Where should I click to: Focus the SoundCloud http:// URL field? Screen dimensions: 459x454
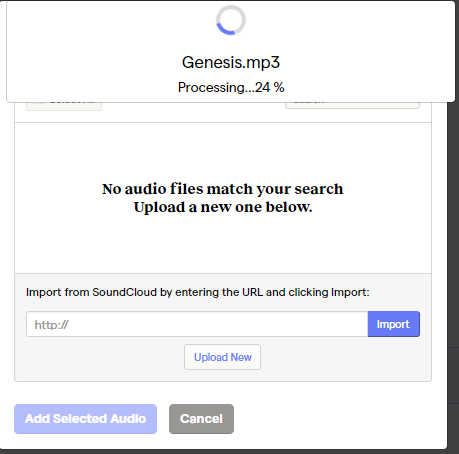click(x=197, y=324)
